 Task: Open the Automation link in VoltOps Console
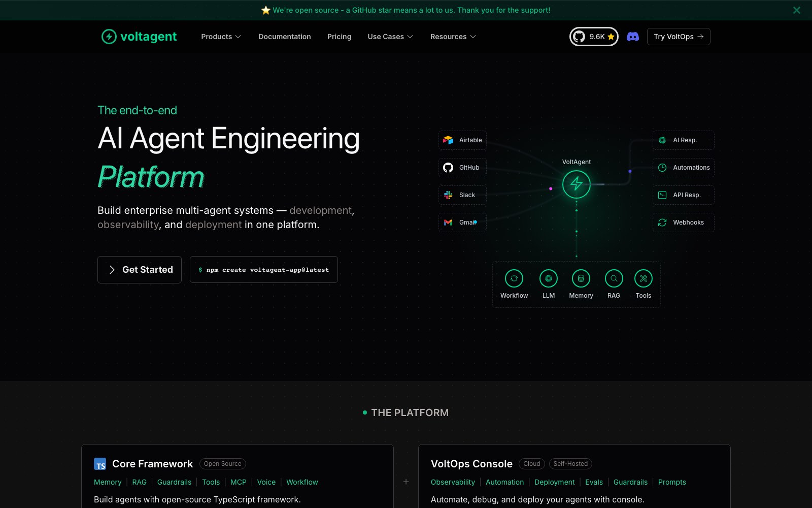coord(504,482)
